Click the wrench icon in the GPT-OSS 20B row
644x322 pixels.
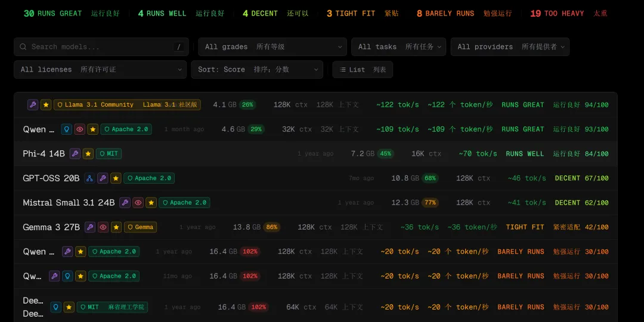point(103,178)
